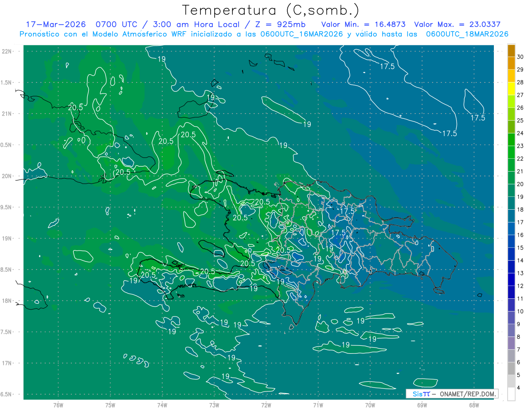Click the '0600UTC_18MAR2026' valid-until time

pos(467,34)
